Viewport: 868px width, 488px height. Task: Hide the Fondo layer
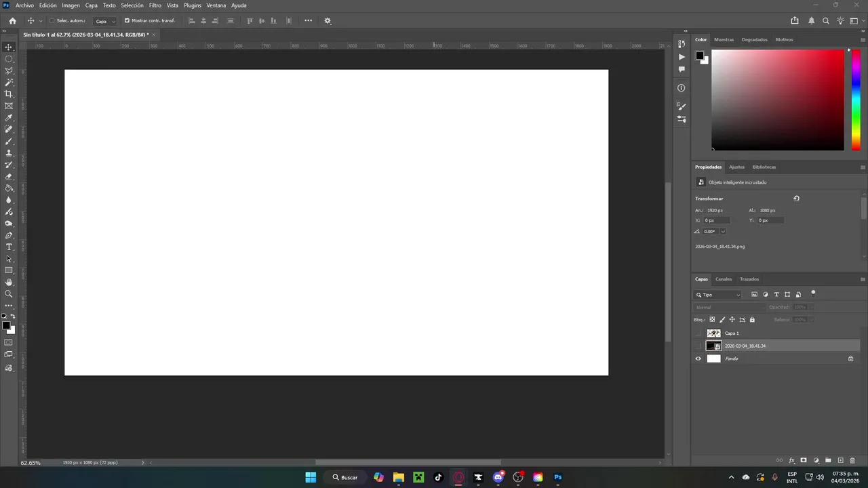click(698, 359)
